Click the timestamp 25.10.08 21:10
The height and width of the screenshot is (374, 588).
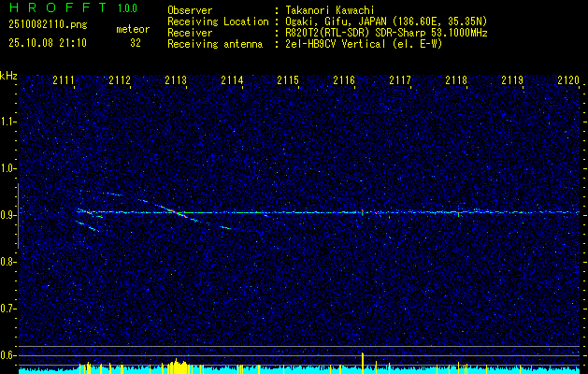tap(48, 43)
